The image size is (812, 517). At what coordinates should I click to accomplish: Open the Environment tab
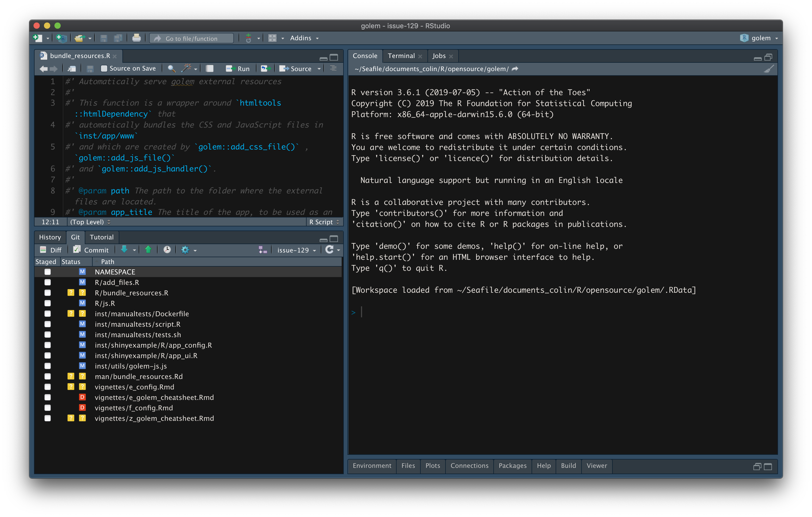(372, 466)
